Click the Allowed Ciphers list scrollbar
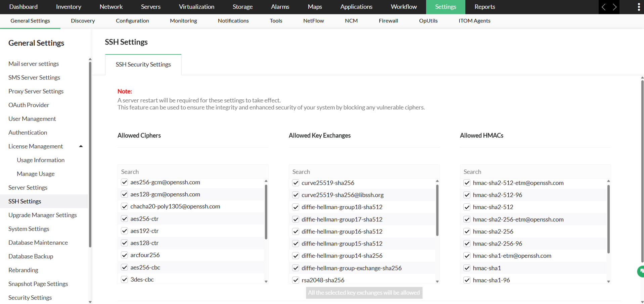The width and height of the screenshot is (644, 304). coord(266,212)
